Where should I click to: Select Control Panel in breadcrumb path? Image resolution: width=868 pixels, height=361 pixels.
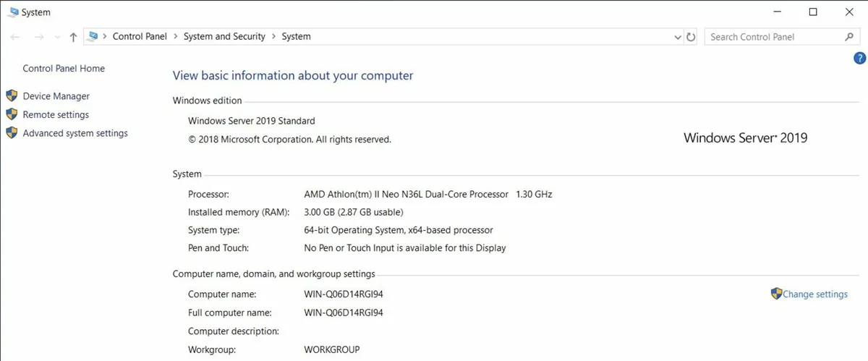click(x=140, y=36)
